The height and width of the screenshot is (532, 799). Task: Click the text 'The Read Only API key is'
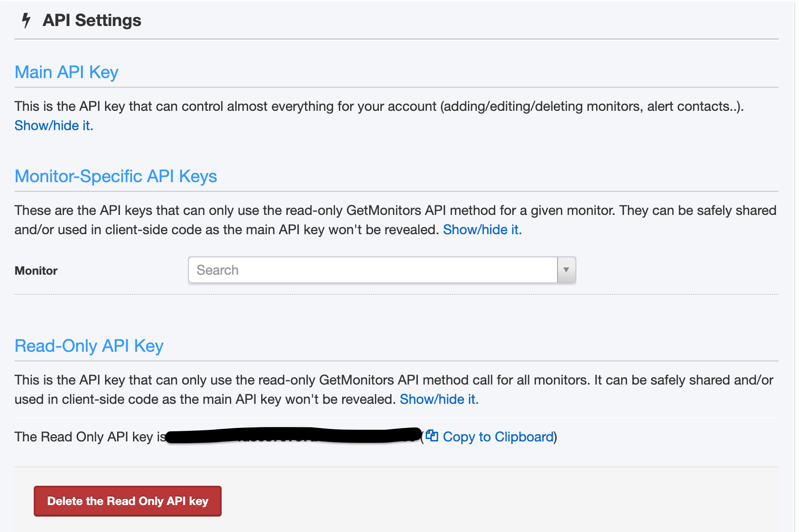click(90, 437)
